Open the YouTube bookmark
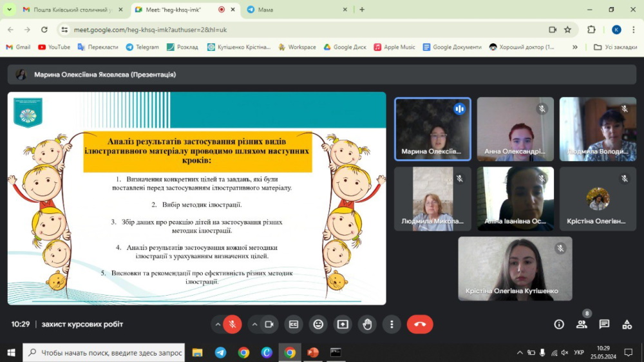Viewport: 644px width, 362px height. [x=54, y=47]
